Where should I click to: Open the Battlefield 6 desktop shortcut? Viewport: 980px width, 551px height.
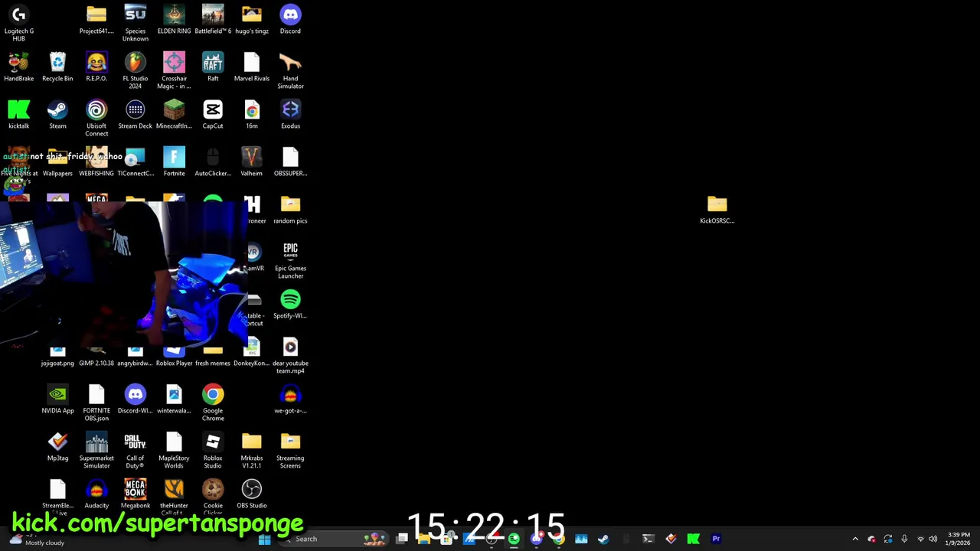click(213, 20)
